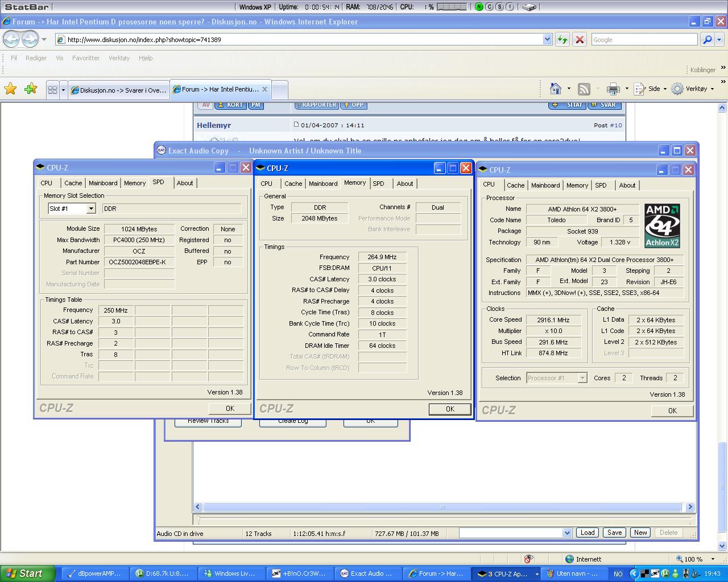Click the AMD Athlon 64 X2 logo

click(x=662, y=226)
